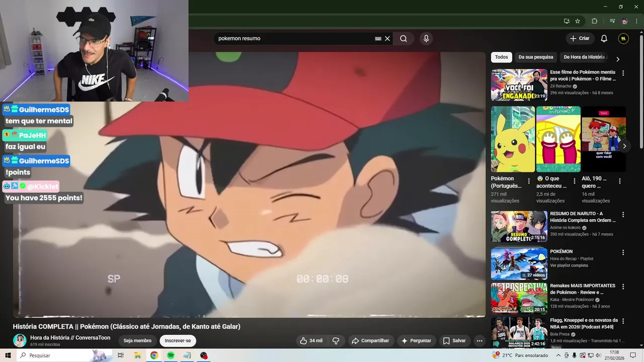Open clock showing 17:38
This screenshot has width=644, height=362.
coord(614,355)
